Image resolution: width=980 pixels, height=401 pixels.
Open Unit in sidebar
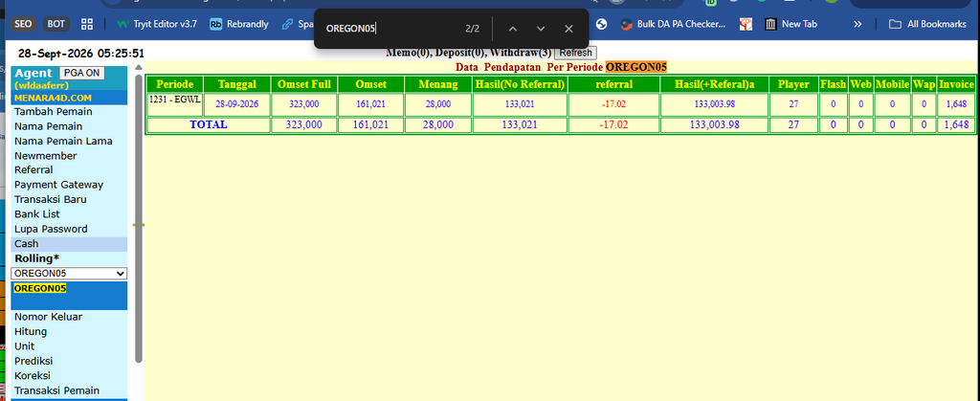pos(24,346)
